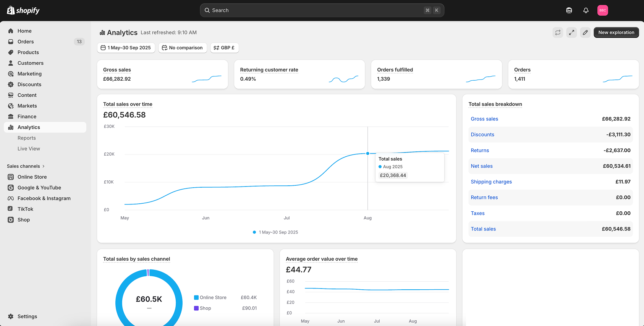Open Net sales link in breakdown
Image resolution: width=644 pixels, height=326 pixels.
pos(482,166)
